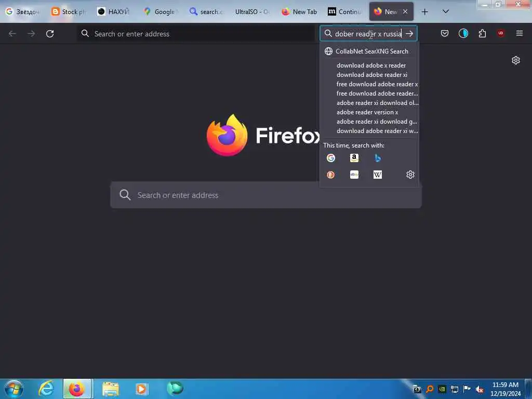Focus the top address bar field
Viewport: 532px width, 399px height.
196,34
